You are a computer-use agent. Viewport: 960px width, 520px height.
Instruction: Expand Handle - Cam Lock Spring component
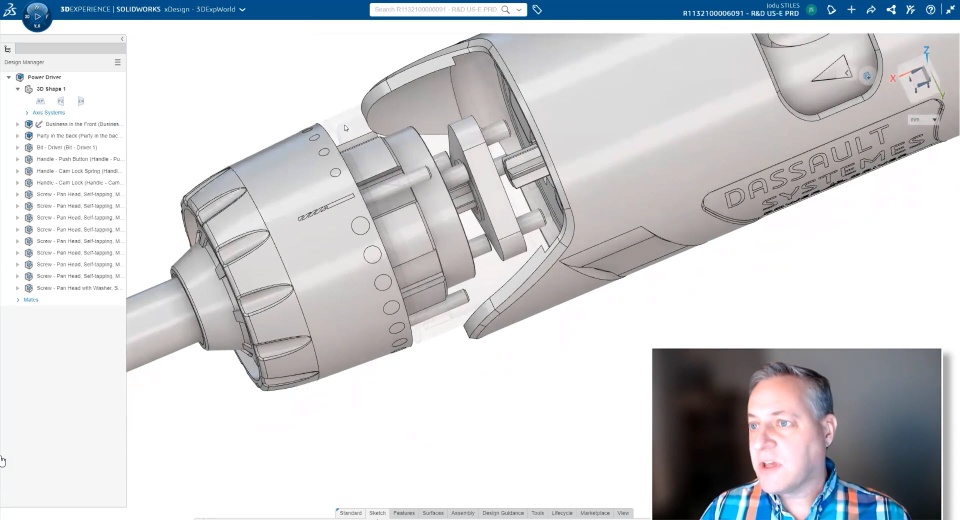pyautogui.click(x=18, y=171)
